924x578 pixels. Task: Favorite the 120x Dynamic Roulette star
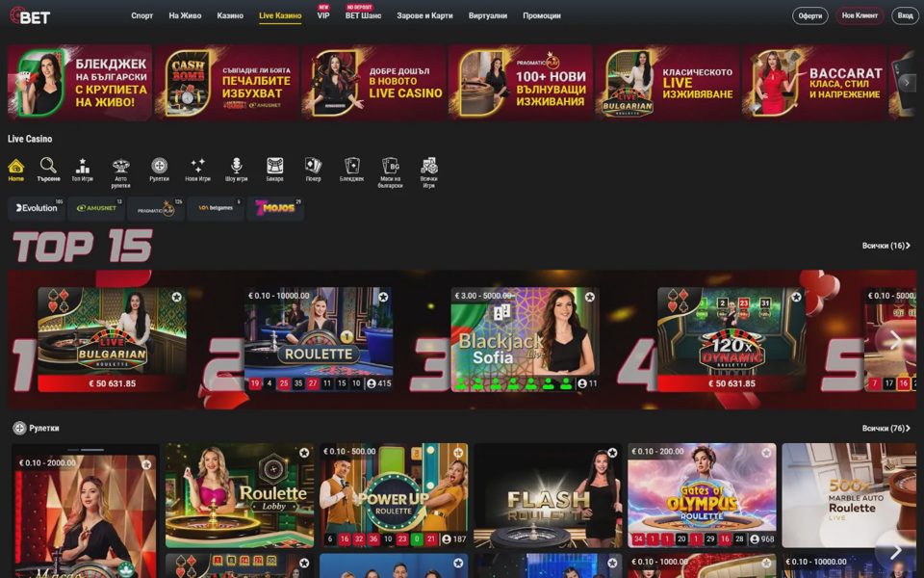tap(796, 297)
